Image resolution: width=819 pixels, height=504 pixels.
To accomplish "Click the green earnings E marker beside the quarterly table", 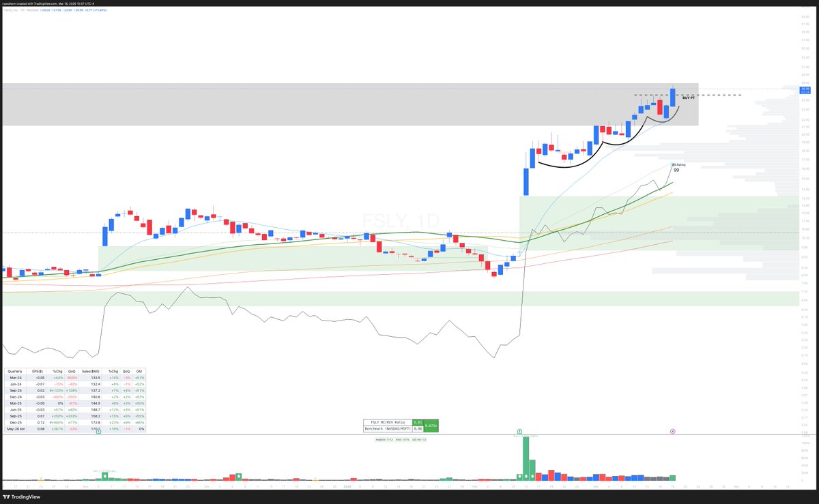I will click(x=99, y=432).
